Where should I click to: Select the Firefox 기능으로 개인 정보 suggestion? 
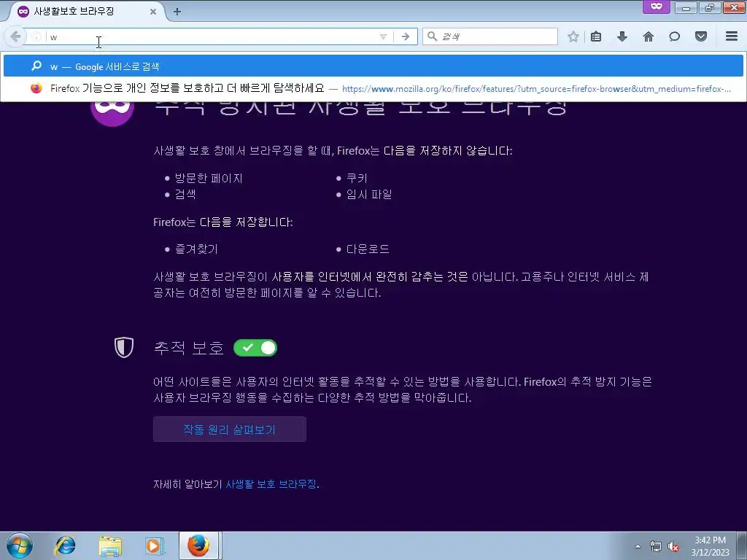373,88
